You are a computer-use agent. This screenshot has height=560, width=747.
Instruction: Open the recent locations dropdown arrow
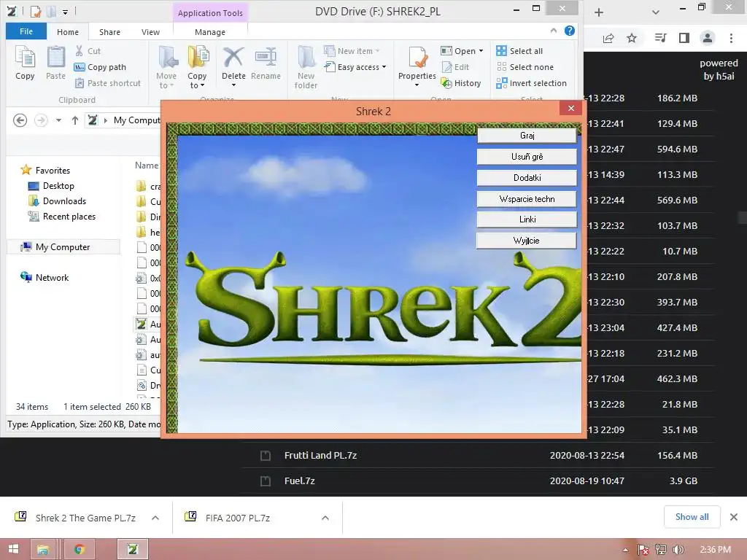[x=58, y=120]
